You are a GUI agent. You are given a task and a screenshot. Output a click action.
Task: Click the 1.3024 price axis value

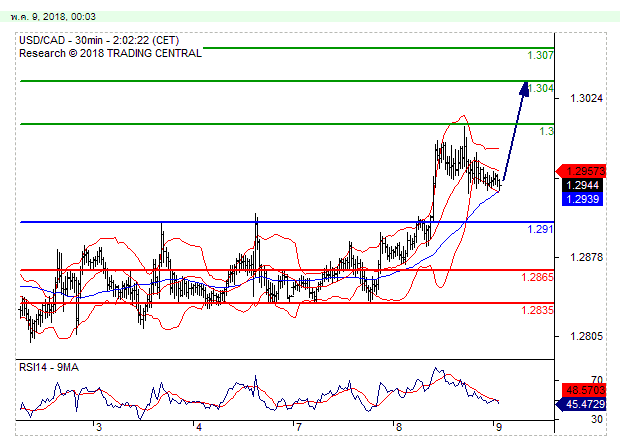[x=586, y=98]
